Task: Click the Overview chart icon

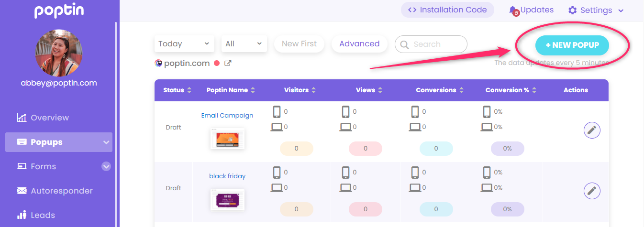Action: (x=22, y=118)
